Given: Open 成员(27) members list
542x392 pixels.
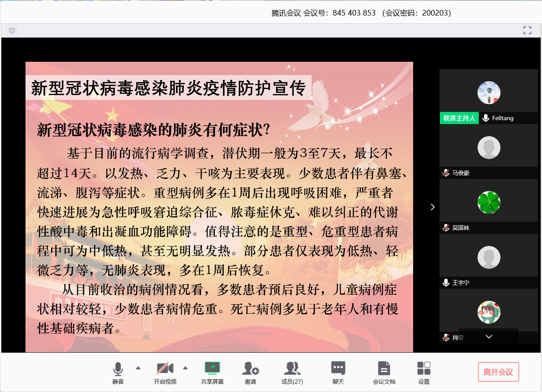Looking at the screenshot, I should point(292,368).
